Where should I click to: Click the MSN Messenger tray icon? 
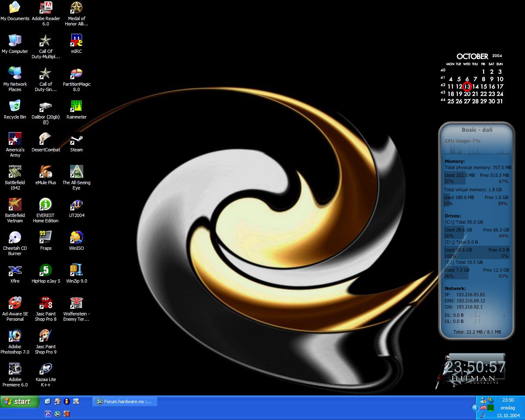(483, 400)
